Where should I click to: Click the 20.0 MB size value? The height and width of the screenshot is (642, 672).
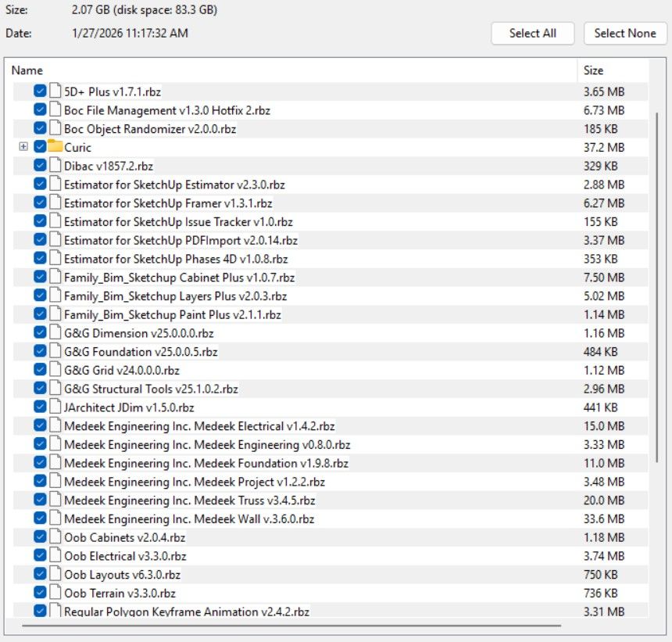[604, 500]
